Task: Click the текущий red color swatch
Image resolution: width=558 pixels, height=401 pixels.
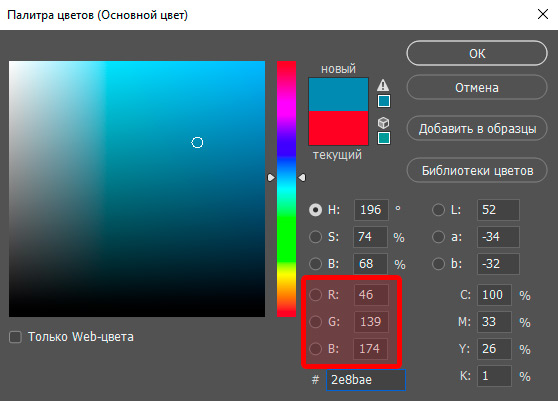Action: click(x=338, y=128)
